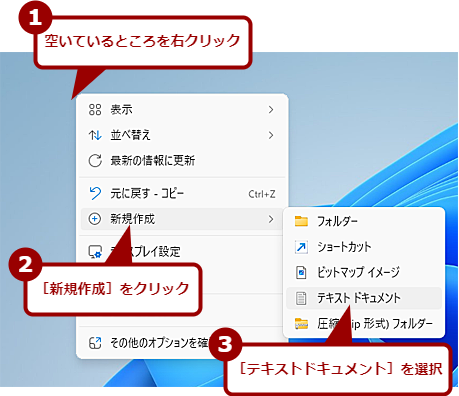Screen dimensions: 459x396
Task: Select 元に戻す - コピー menu entry
Action: pyautogui.click(x=182, y=194)
